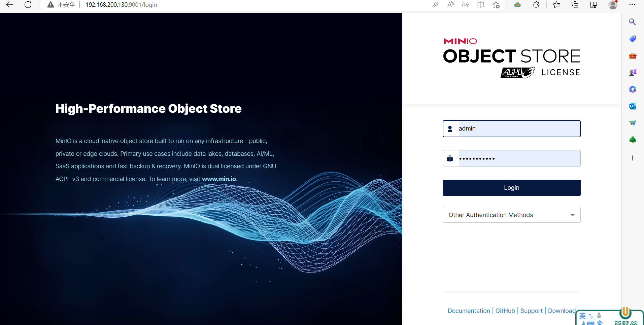Open the sidebar paper plane icon
Viewport: 644px width, 325px height.
pos(633,123)
